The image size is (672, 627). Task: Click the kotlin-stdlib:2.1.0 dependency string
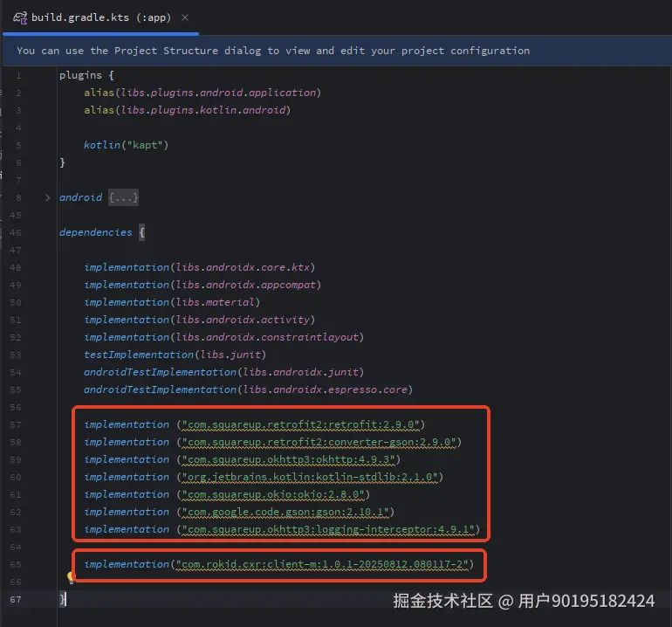[x=310, y=478]
